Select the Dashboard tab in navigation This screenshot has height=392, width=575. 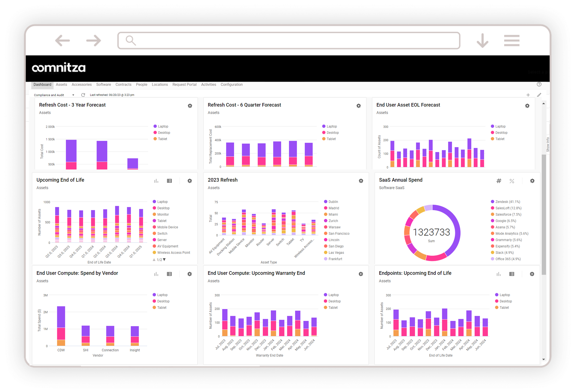point(42,85)
